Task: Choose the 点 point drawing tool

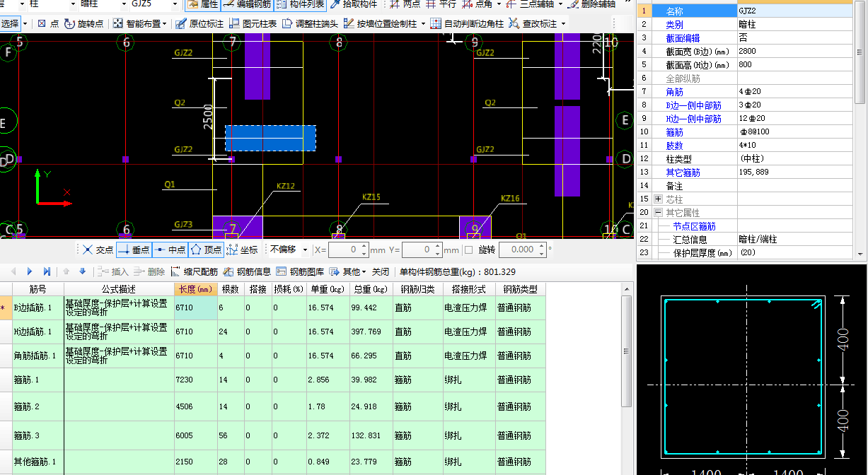Action: point(48,23)
